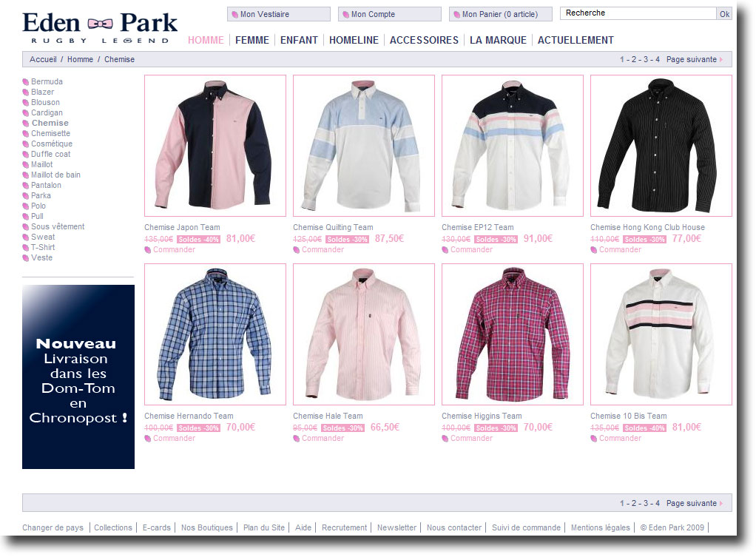756x560 pixels.
Task: Open the Chemise Hale Team shirt photo
Action: 363,334
